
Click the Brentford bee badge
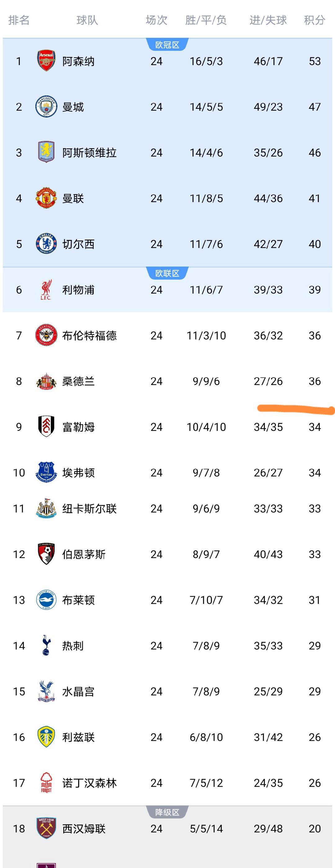point(46,335)
